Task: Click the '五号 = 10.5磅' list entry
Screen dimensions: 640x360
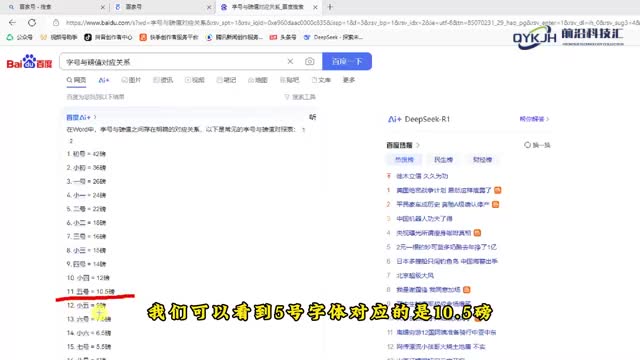Action: pos(91,291)
